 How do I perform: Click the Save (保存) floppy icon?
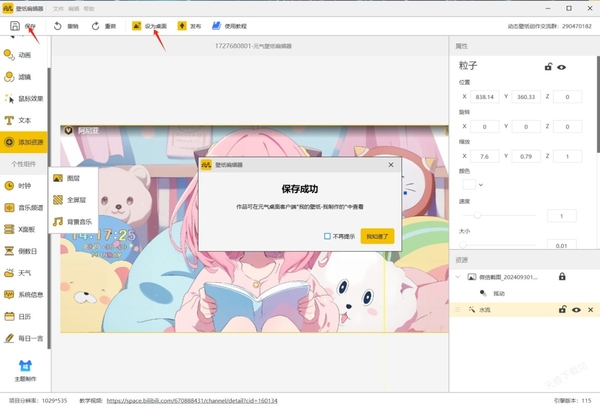tap(15, 26)
